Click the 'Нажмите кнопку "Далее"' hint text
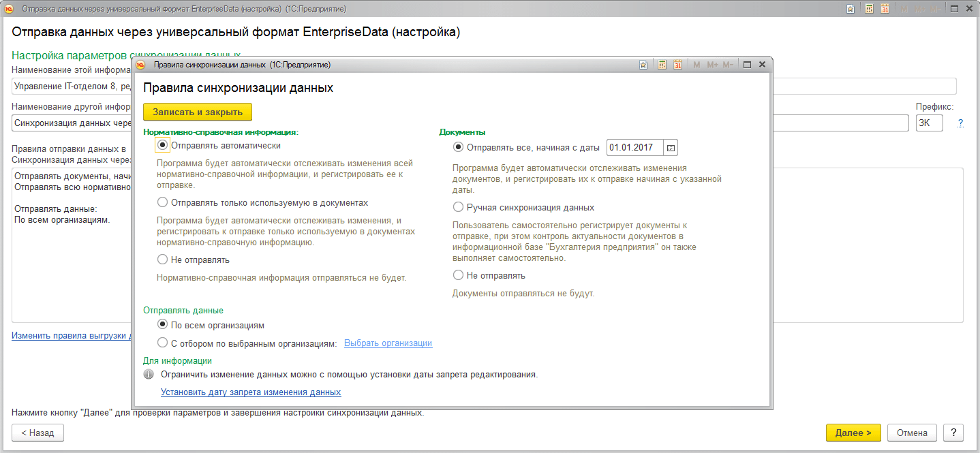Screen dimensions: 980x453 (x=218, y=413)
